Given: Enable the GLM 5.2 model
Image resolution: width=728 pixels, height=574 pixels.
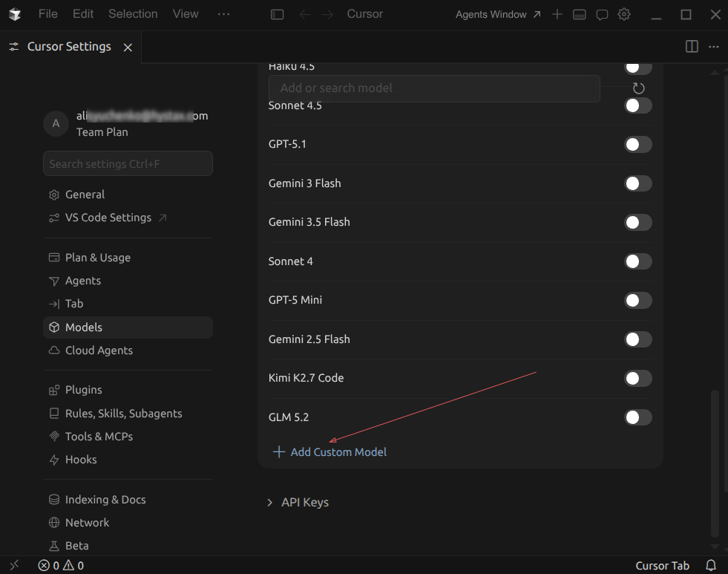Looking at the screenshot, I should pos(638,417).
